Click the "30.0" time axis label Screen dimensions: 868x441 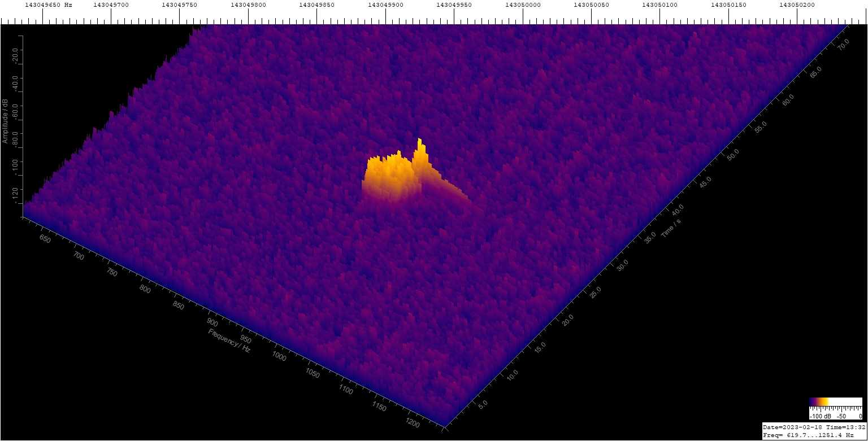(x=622, y=265)
